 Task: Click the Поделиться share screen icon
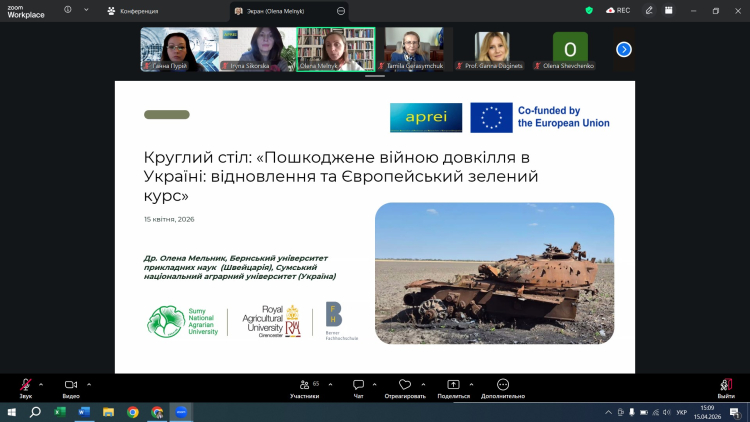453,385
